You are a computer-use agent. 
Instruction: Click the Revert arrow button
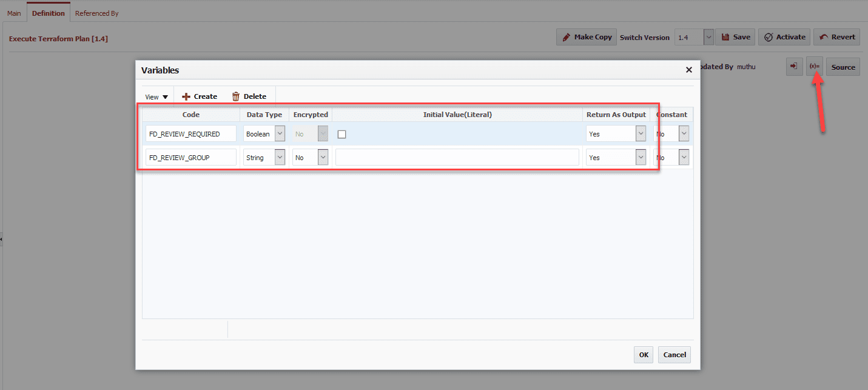pyautogui.click(x=836, y=37)
